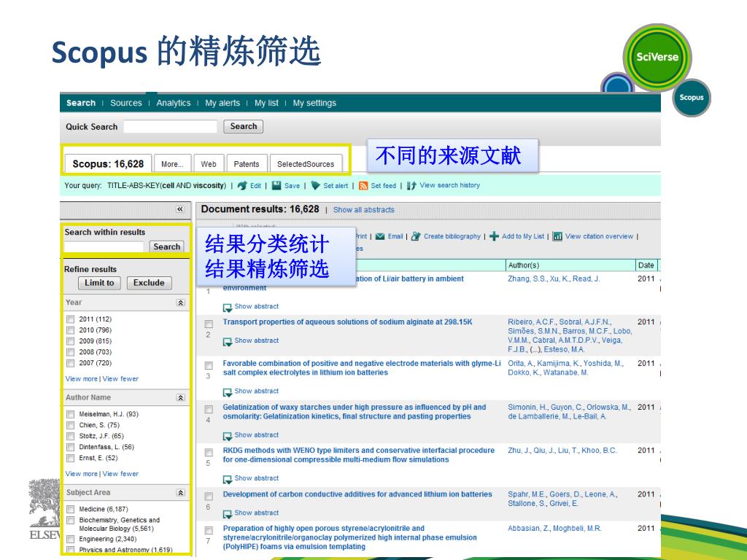Switch to the Patents tab
This screenshot has width=747, height=560.
tap(247, 164)
